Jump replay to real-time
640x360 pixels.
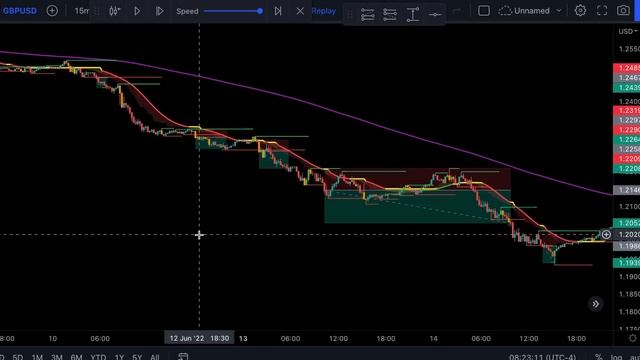pyautogui.click(x=278, y=11)
